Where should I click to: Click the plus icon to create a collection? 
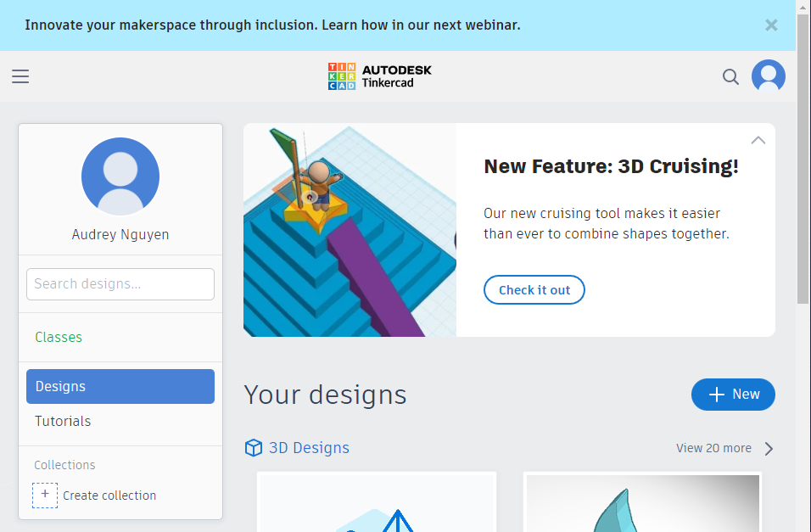point(44,495)
